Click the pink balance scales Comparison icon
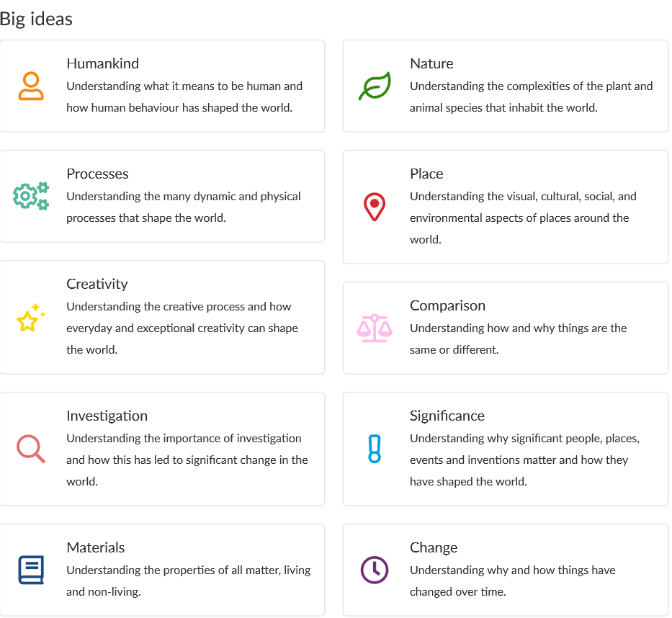Image resolution: width=672 pixels, height=618 pixels. [375, 328]
